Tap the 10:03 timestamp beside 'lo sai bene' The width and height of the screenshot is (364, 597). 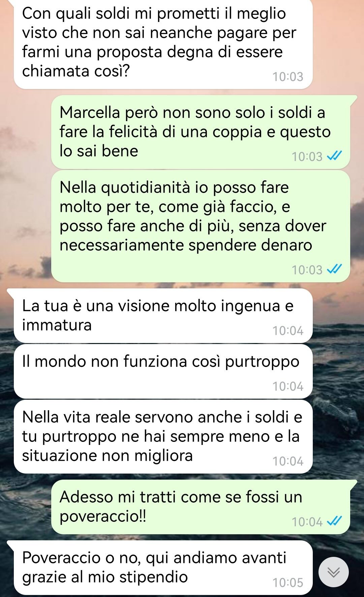tap(307, 157)
